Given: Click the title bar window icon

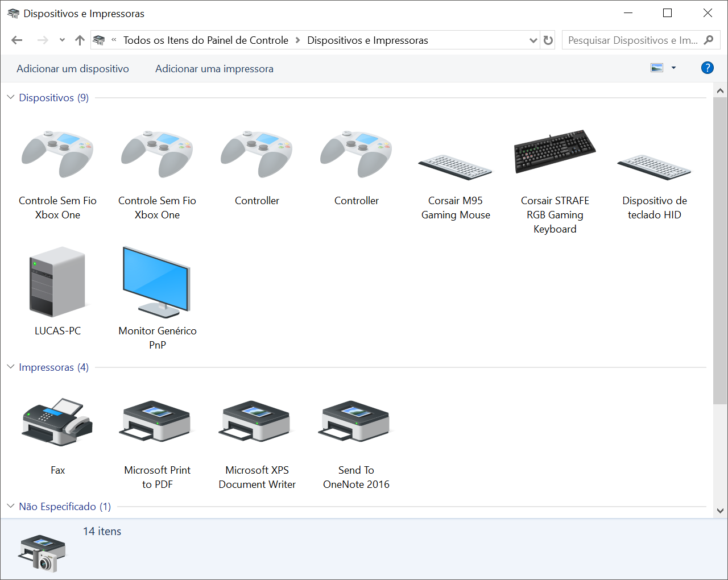Looking at the screenshot, I should point(13,13).
